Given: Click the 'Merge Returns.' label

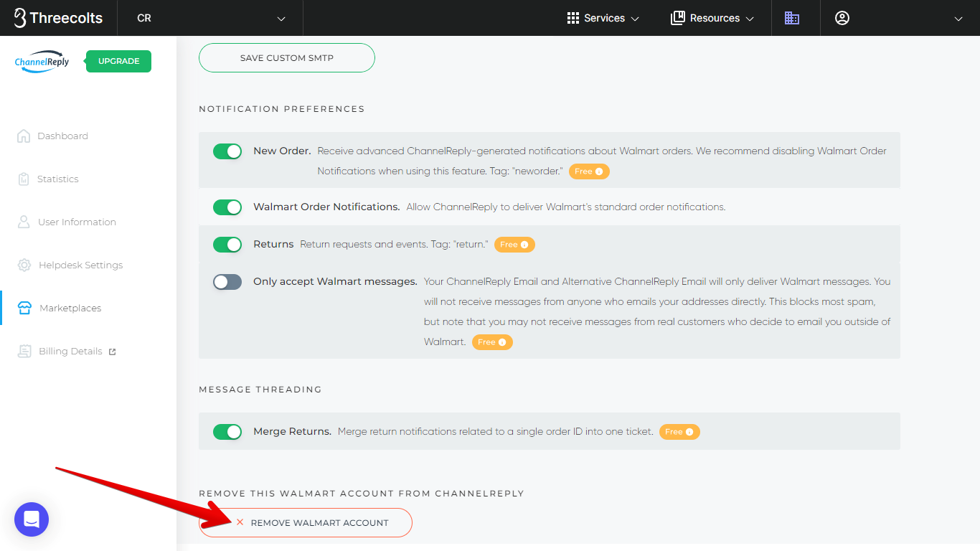Looking at the screenshot, I should (292, 432).
